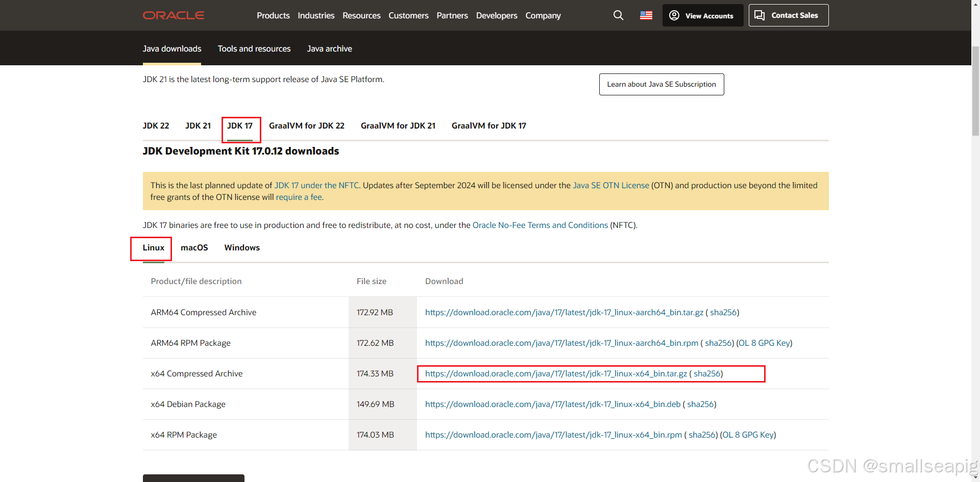Download the linux-aarch64 tar.gz archive link
The width and height of the screenshot is (980, 482).
tap(564, 312)
